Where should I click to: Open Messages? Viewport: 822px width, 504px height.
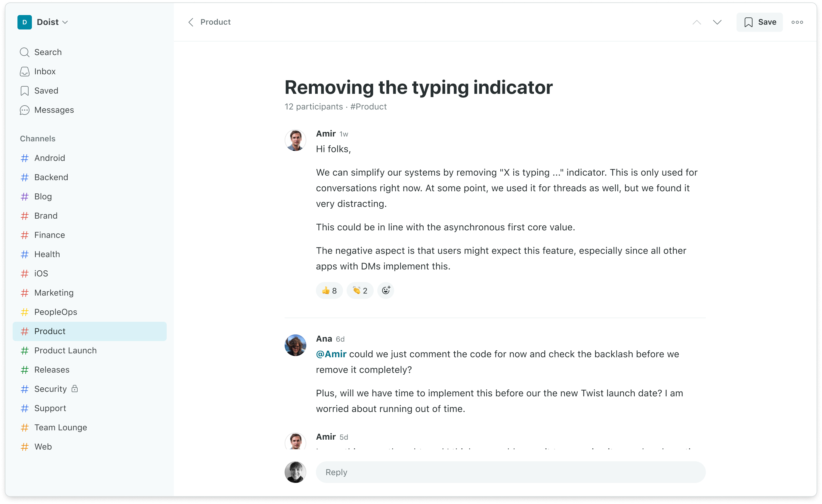[54, 110]
